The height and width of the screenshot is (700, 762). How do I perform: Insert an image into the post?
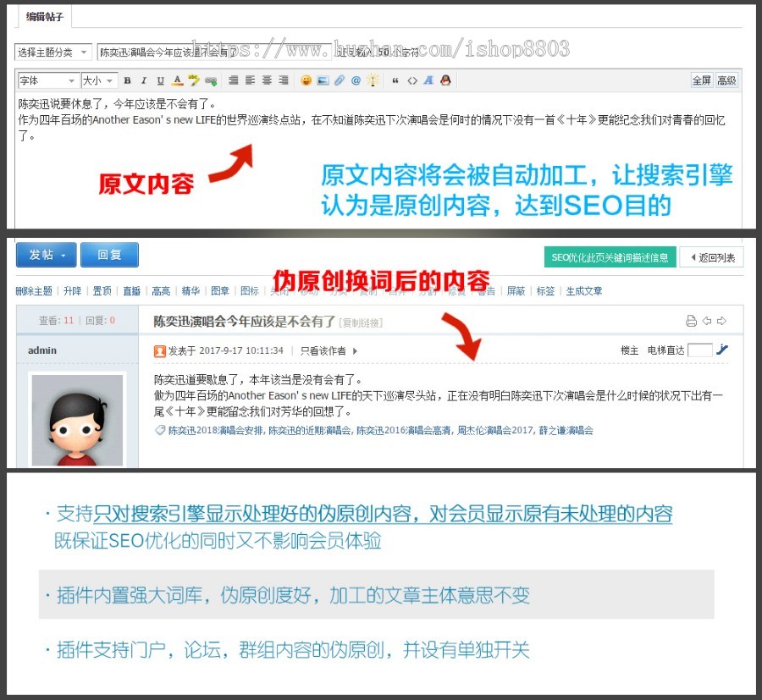[x=323, y=80]
